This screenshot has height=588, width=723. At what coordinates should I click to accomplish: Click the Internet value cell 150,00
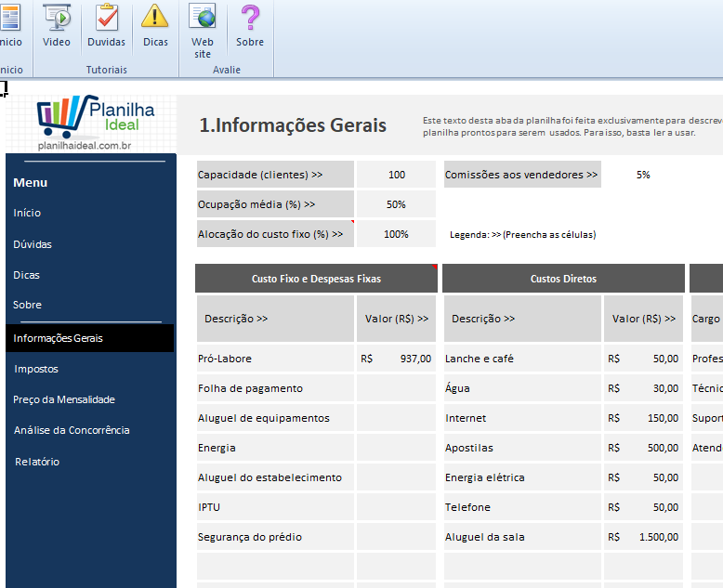[643, 418]
